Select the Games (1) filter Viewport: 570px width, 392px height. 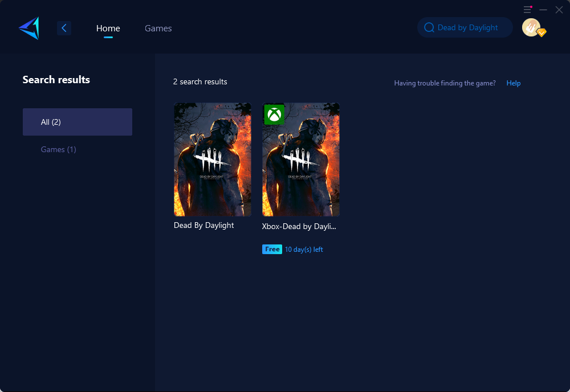(x=59, y=149)
